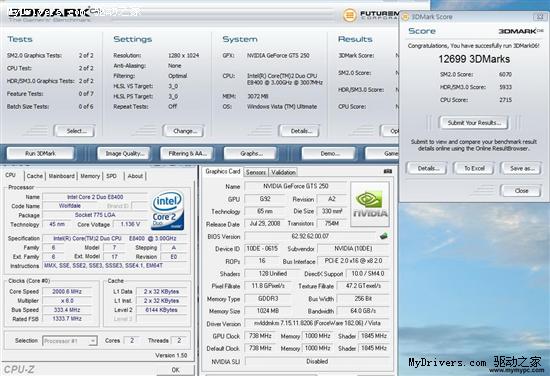Click the Intel Core 2 Duo logo
Screen dimensions: 550x376
(x=168, y=210)
